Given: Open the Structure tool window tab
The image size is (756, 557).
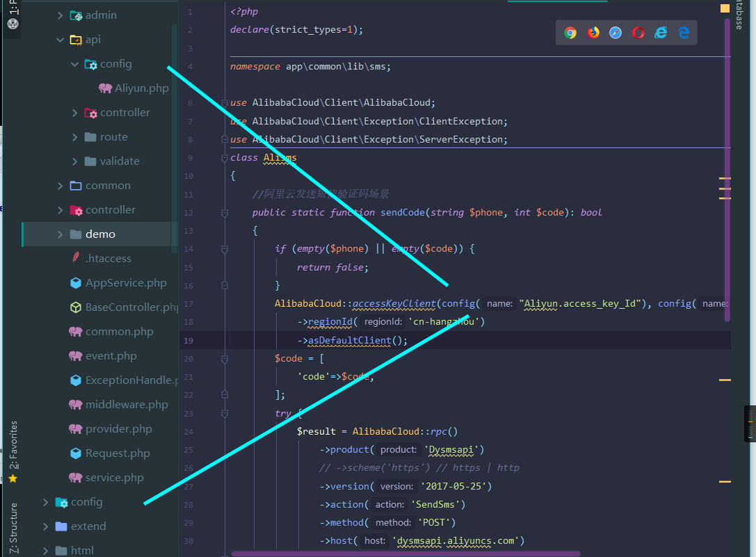Looking at the screenshot, I should (13, 528).
